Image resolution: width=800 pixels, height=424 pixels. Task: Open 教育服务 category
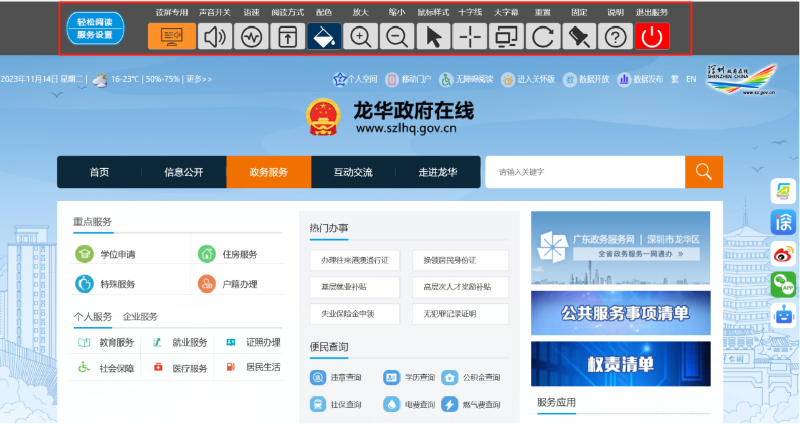point(106,342)
